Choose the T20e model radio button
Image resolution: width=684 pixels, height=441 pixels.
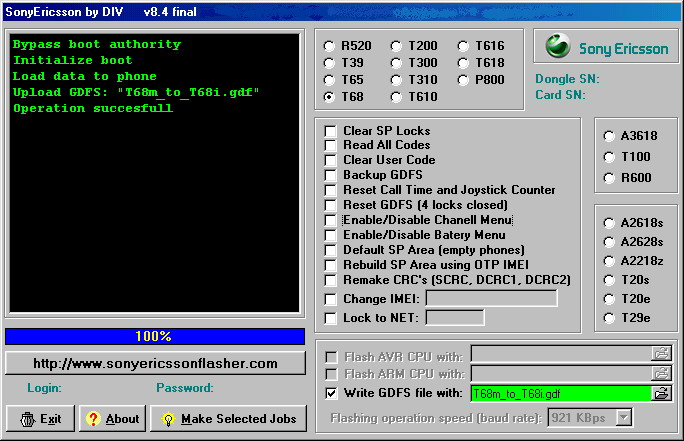[609, 299]
